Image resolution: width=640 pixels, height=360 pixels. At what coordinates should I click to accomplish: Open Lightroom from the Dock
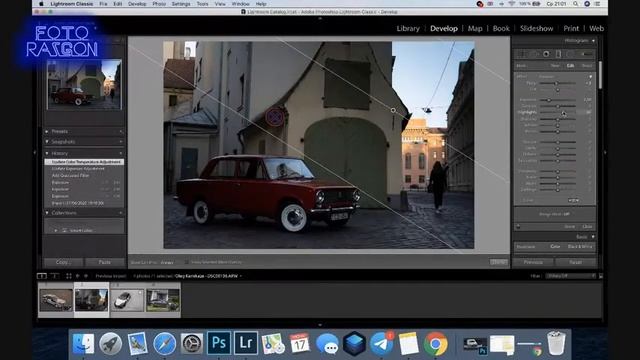click(x=246, y=343)
